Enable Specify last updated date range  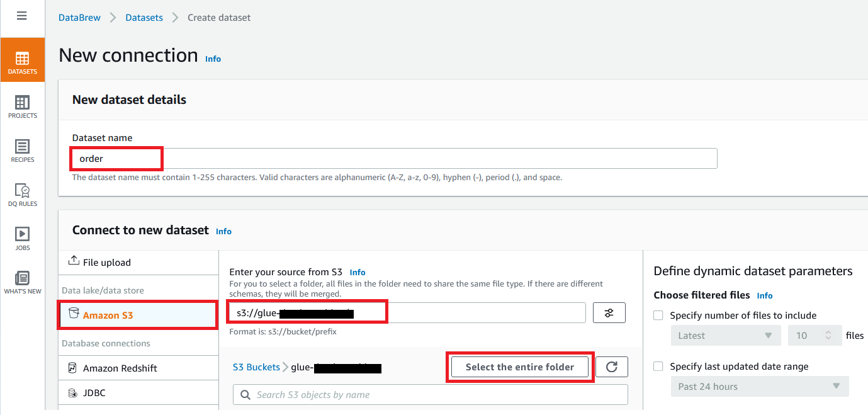[x=658, y=367]
